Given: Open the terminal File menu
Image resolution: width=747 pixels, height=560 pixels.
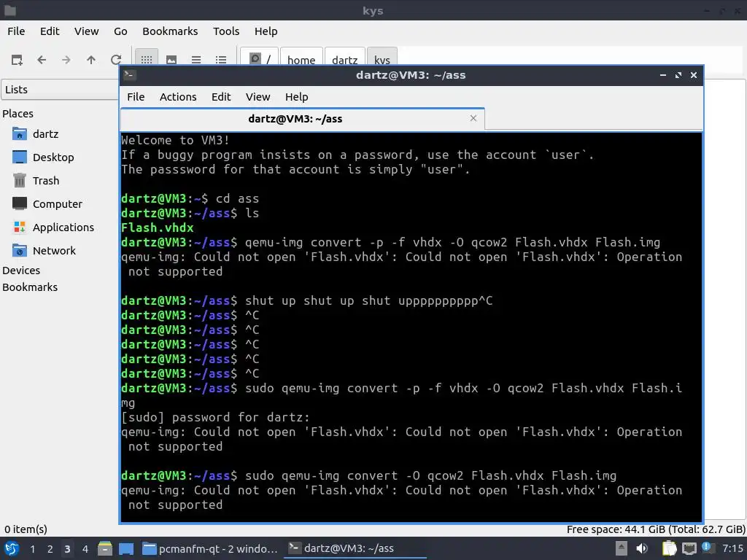Looking at the screenshot, I should pos(136,97).
